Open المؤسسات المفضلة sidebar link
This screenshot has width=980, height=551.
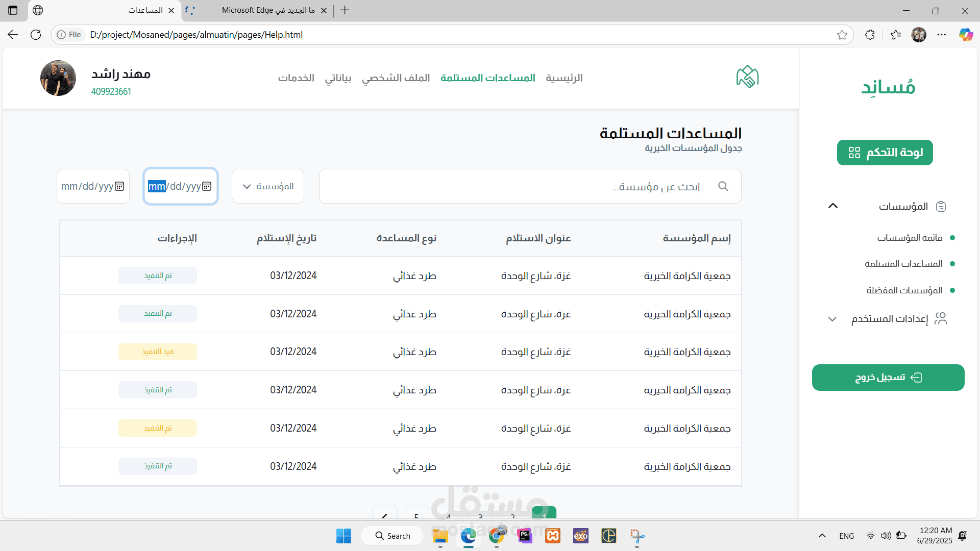[x=904, y=290]
